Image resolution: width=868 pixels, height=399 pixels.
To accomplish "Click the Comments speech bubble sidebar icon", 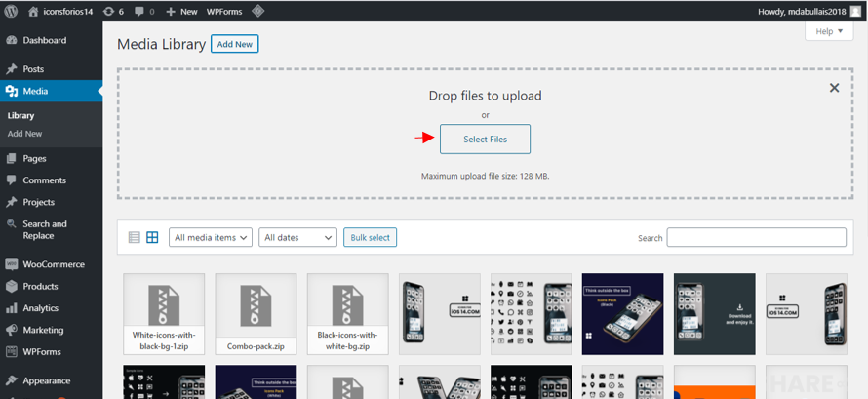I will tap(11, 180).
